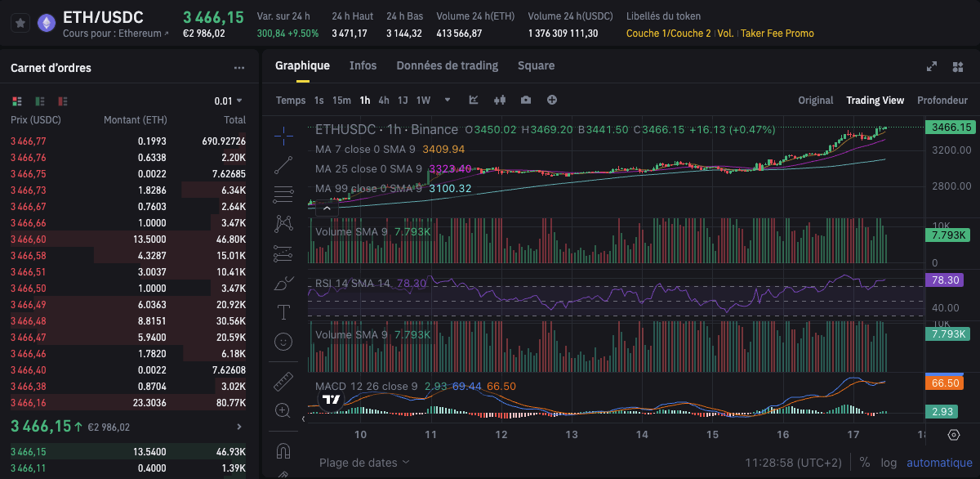This screenshot has height=479, width=980.
Task: Take a chart snapshot with the camera icon
Action: 526,100
